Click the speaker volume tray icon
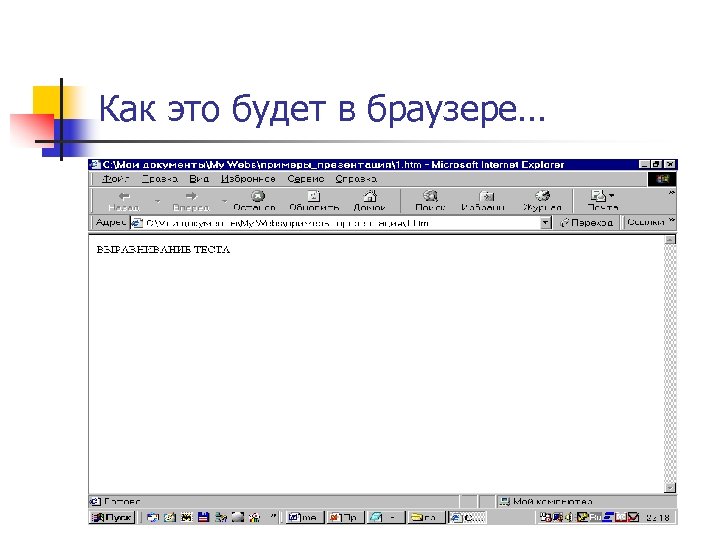Image resolution: width=720 pixels, height=540 pixels. coord(569,518)
